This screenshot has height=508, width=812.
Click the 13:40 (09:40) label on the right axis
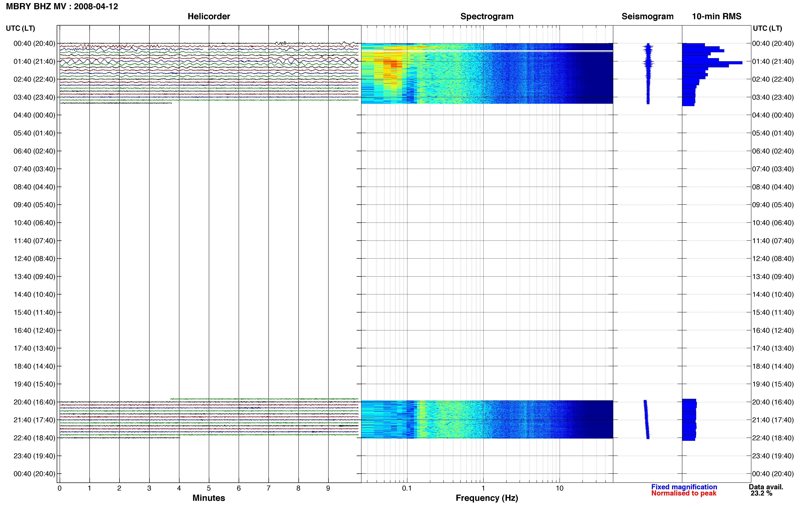773,277
